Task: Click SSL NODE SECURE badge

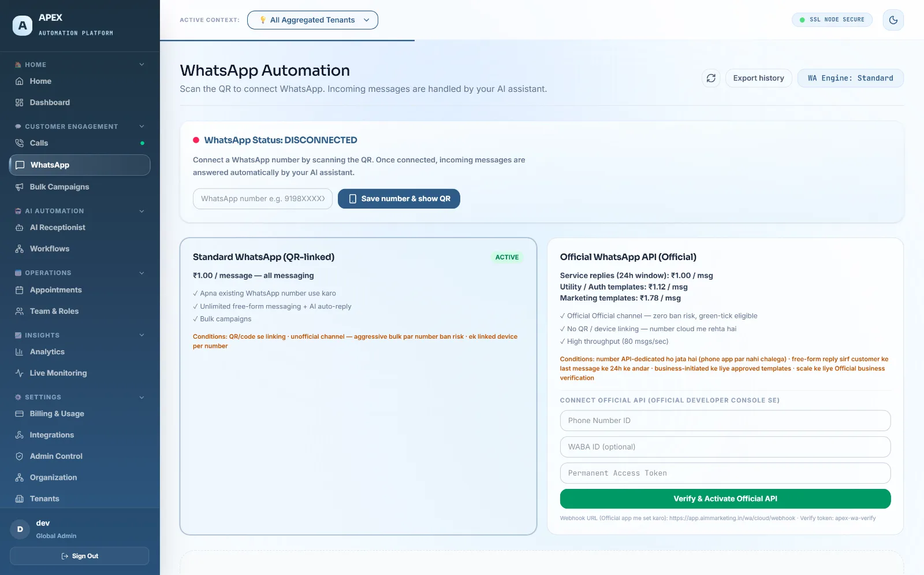Action: point(832,20)
